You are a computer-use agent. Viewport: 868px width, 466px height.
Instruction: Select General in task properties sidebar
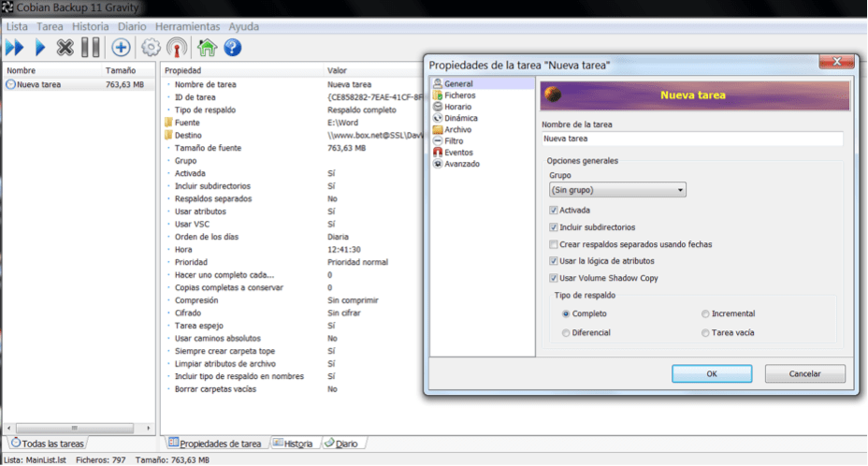point(482,83)
